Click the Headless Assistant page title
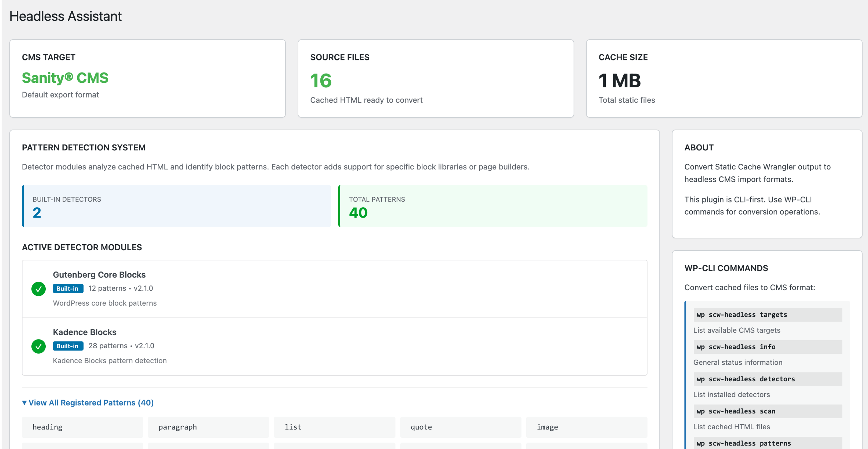 click(x=65, y=16)
